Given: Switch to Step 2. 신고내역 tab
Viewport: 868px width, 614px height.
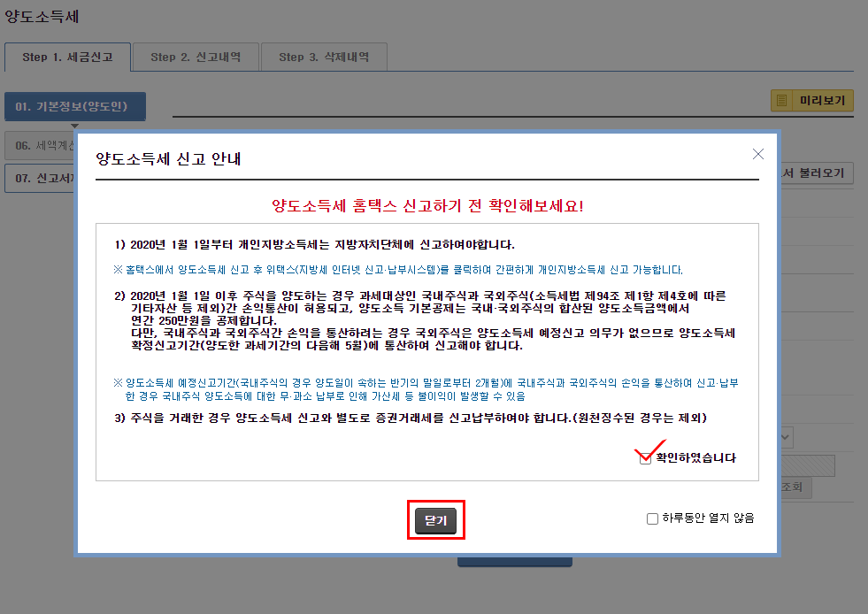Looking at the screenshot, I should [x=196, y=57].
